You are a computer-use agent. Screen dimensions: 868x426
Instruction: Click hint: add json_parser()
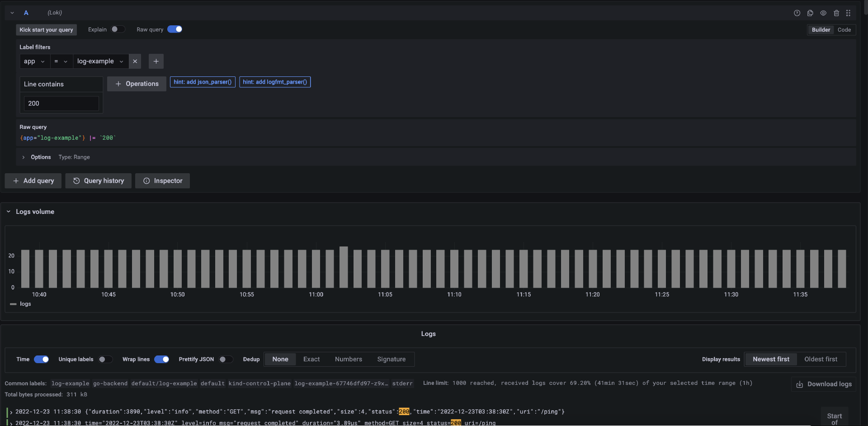pos(203,82)
